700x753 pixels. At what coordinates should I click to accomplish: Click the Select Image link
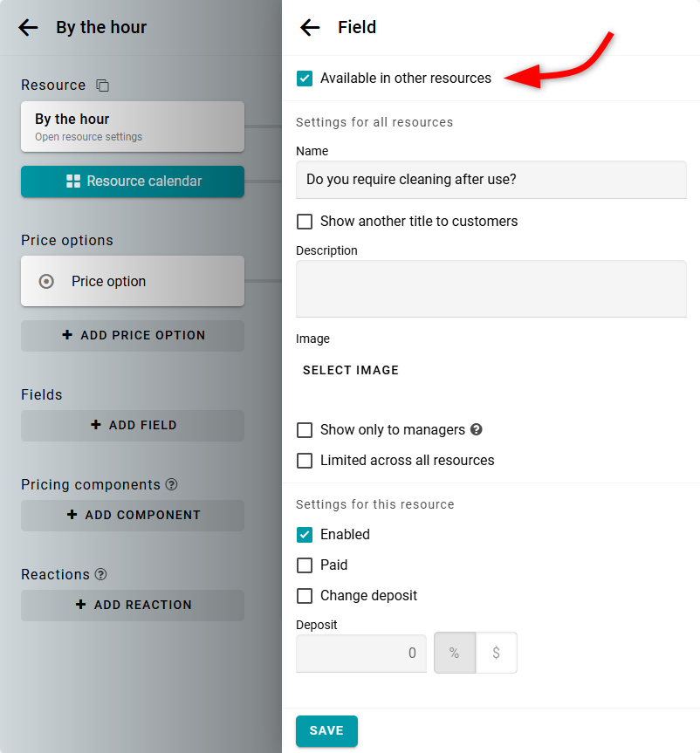click(351, 370)
